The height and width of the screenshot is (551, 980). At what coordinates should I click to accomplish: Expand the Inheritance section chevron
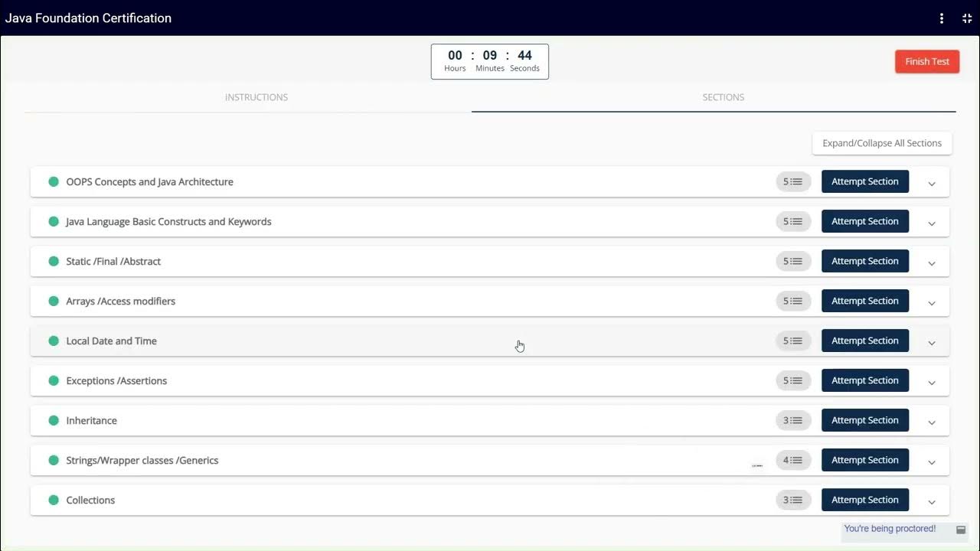coord(932,422)
